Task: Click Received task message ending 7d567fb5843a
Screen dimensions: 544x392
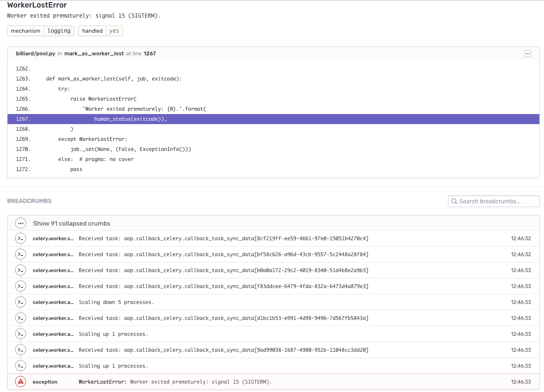Action: (x=224, y=318)
